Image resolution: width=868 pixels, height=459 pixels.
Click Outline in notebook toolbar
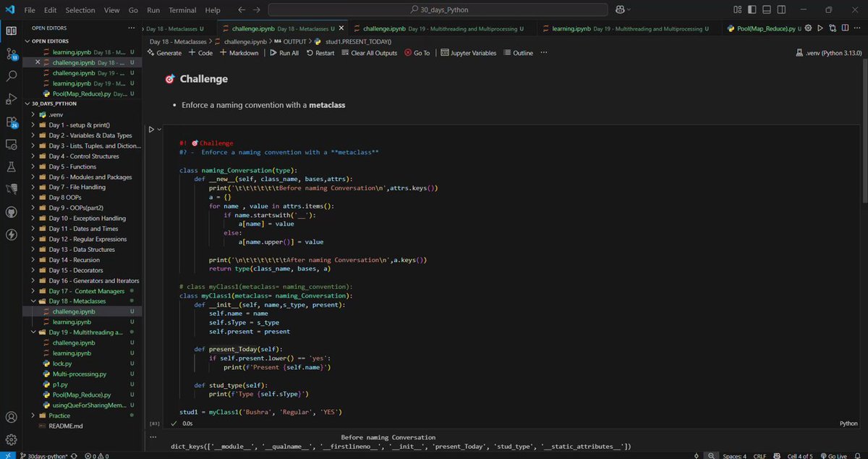click(x=518, y=53)
